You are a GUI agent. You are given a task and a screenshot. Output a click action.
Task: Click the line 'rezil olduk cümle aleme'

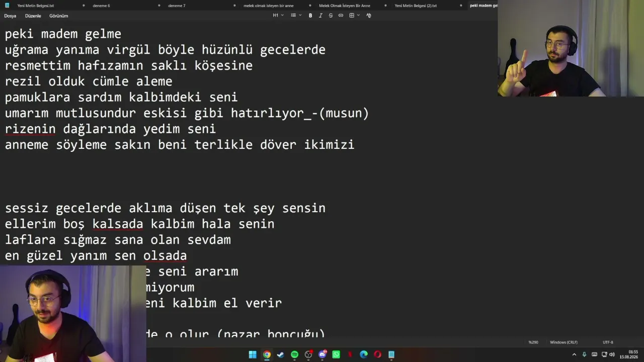coord(89,81)
